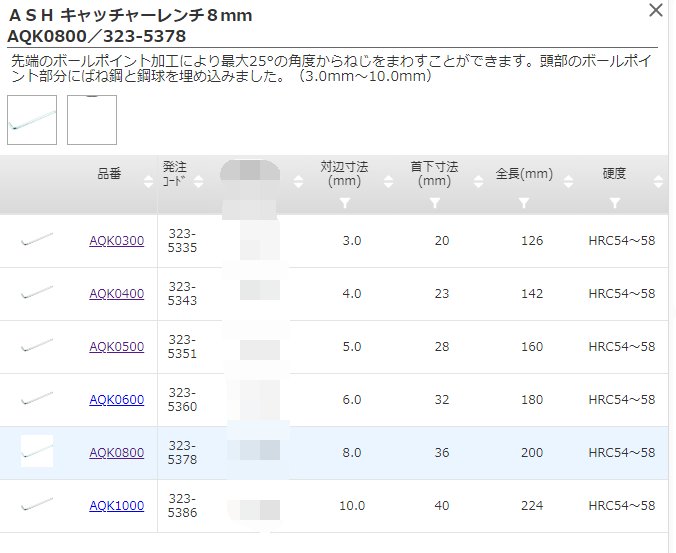The image size is (676, 553).
Task: Open filter icon under 全長(mm) column
Action: [524, 203]
